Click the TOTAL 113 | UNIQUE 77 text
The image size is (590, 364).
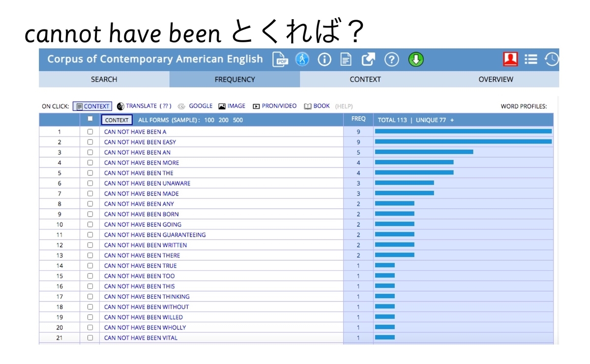point(412,120)
